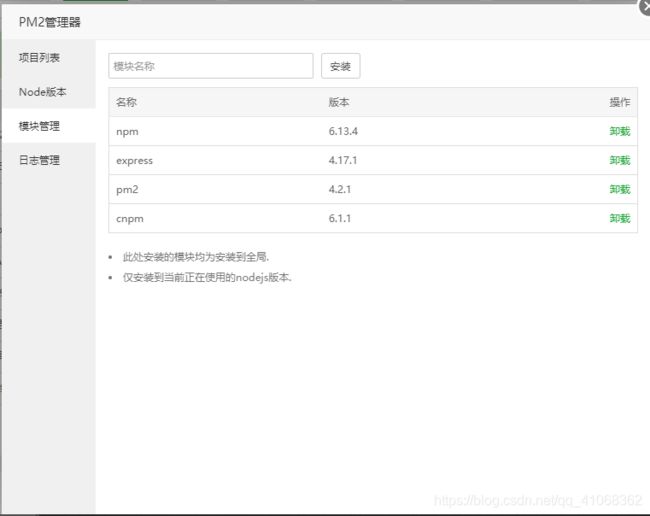Click the note about 当前正在使用的nodejs版本
Viewport: 650px width, 516px height.
click(x=207, y=277)
